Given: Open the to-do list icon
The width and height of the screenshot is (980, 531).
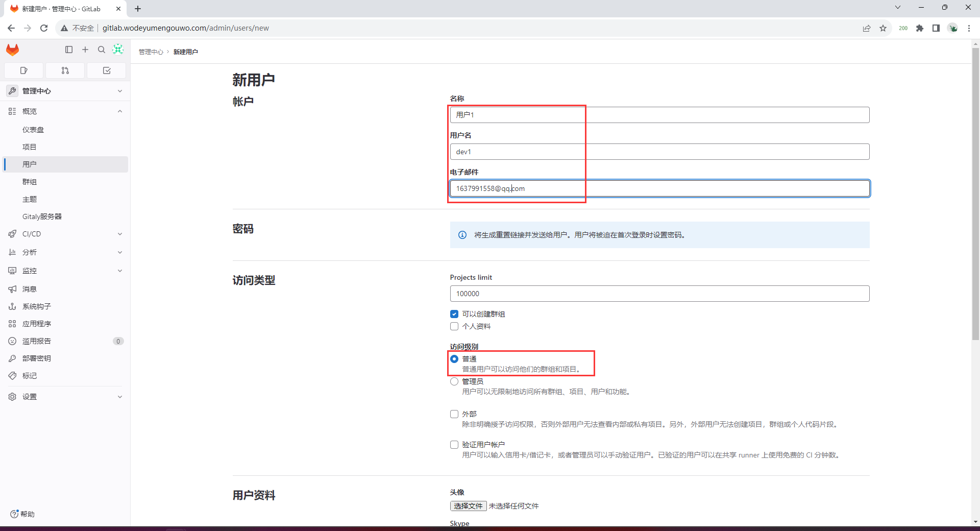Looking at the screenshot, I should tap(107, 70).
